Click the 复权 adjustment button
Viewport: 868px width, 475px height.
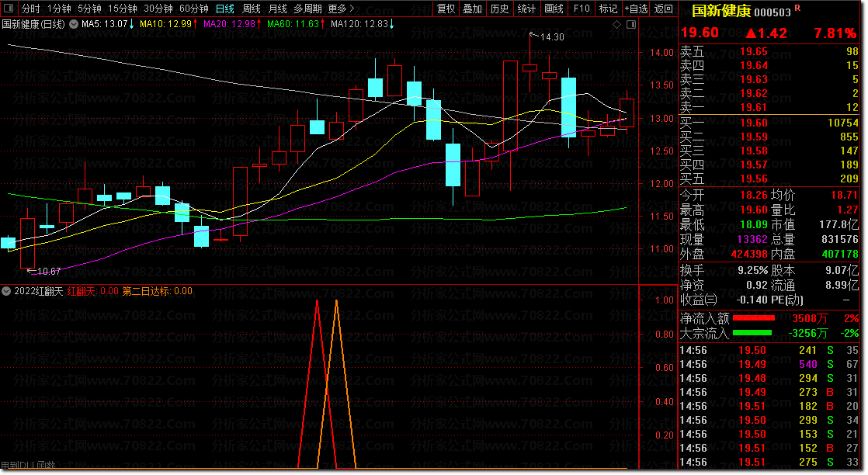click(446, 9)
